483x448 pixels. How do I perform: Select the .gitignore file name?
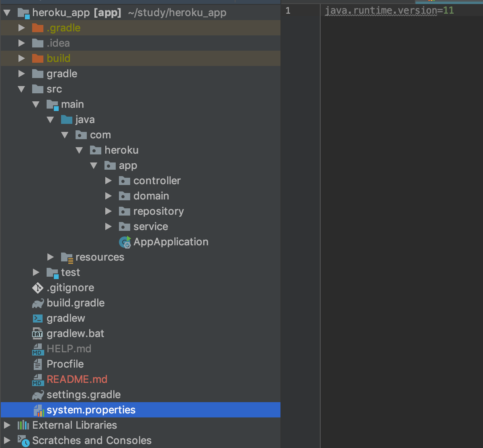[70, 288]
